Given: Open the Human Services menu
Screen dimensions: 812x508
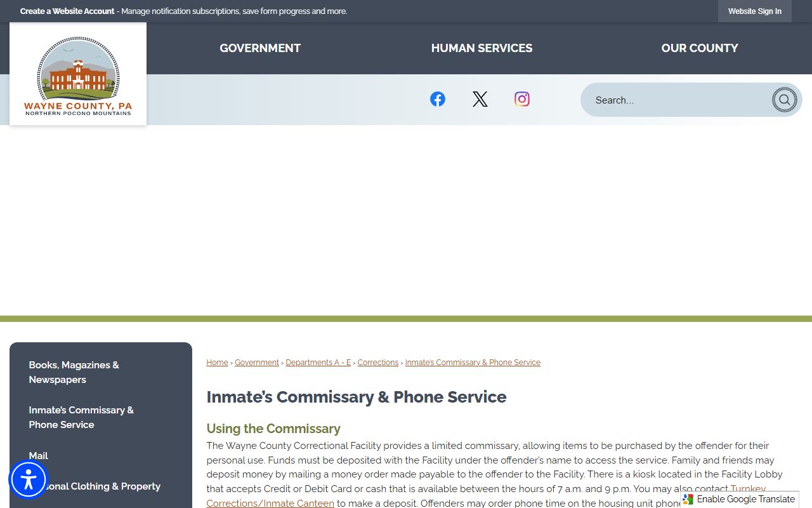Looking at the screenshot, I should [481, 48].
